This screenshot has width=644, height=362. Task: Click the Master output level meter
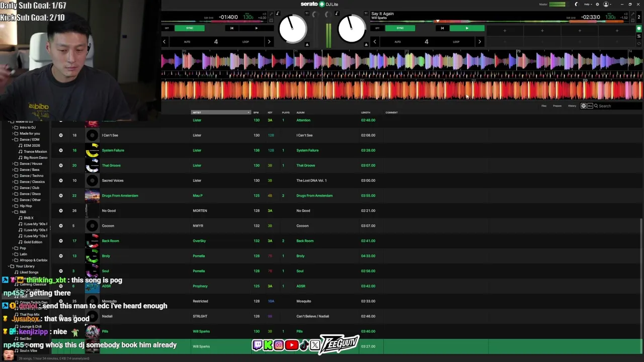pyautogui.click(x=557, y=5)
